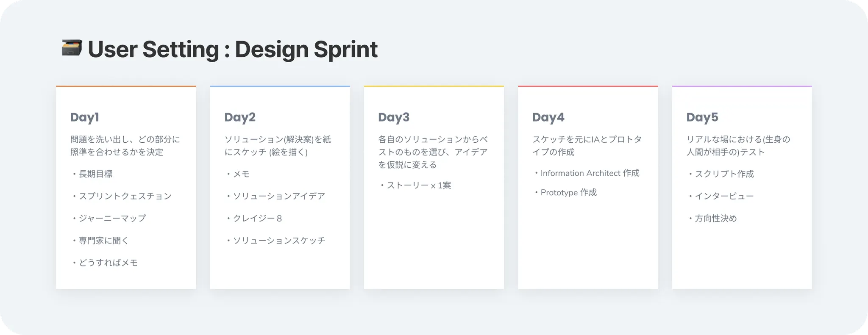
Task: Select the Day5 heading
Action: (x=702, y=117)
